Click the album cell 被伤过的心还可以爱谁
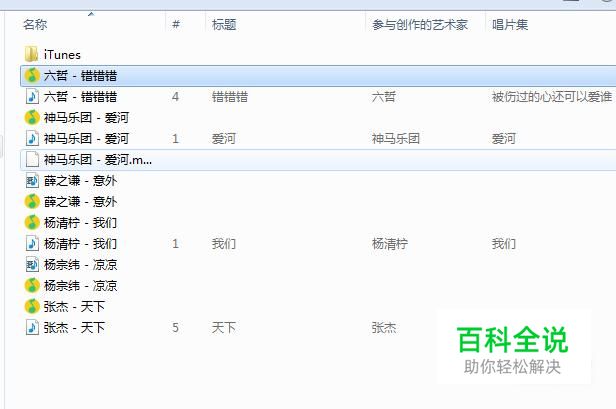Viewport: 616px width, 409px height. (x=552, y=97)
